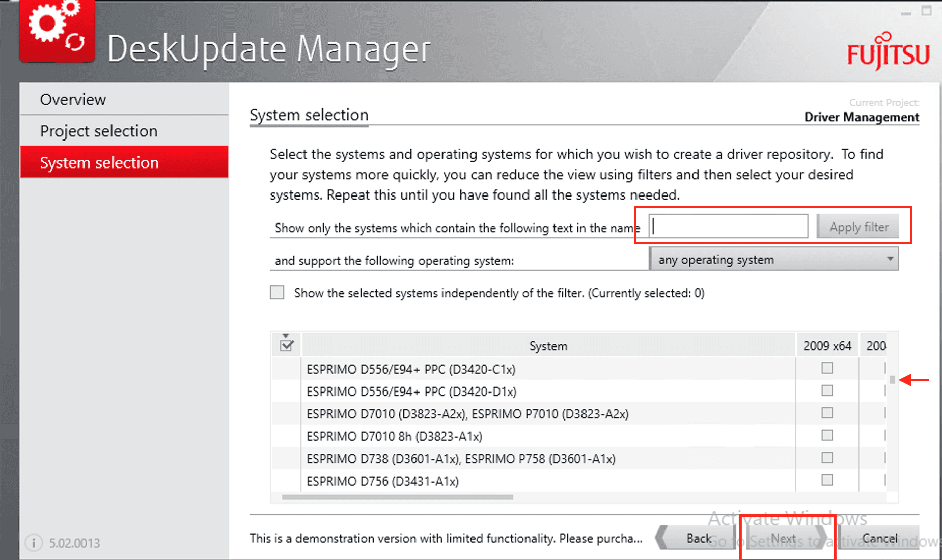Click the version info icon
The height and width of the screenshot is (560, 942).
pyautogui.click(x=34, y=543)
